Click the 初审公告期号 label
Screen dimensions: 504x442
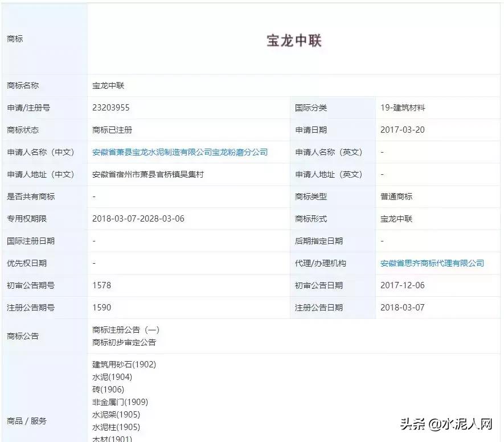[x=31, y=285]
